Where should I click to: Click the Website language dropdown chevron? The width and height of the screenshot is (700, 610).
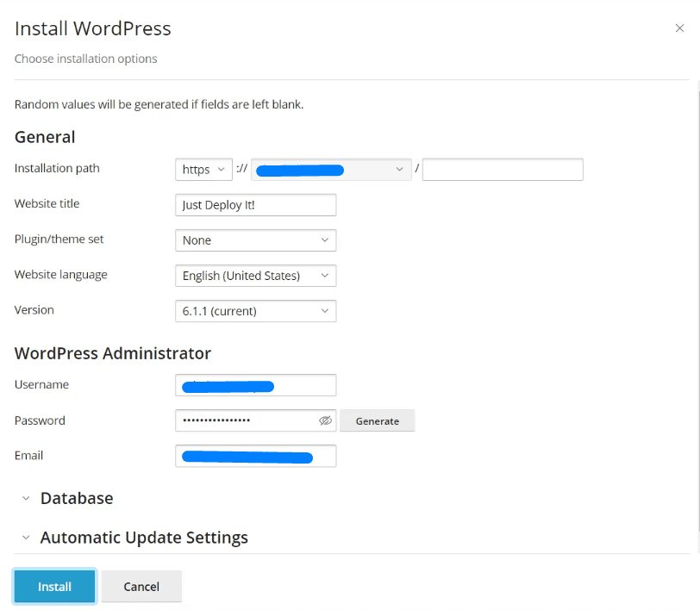pos(325,275)
